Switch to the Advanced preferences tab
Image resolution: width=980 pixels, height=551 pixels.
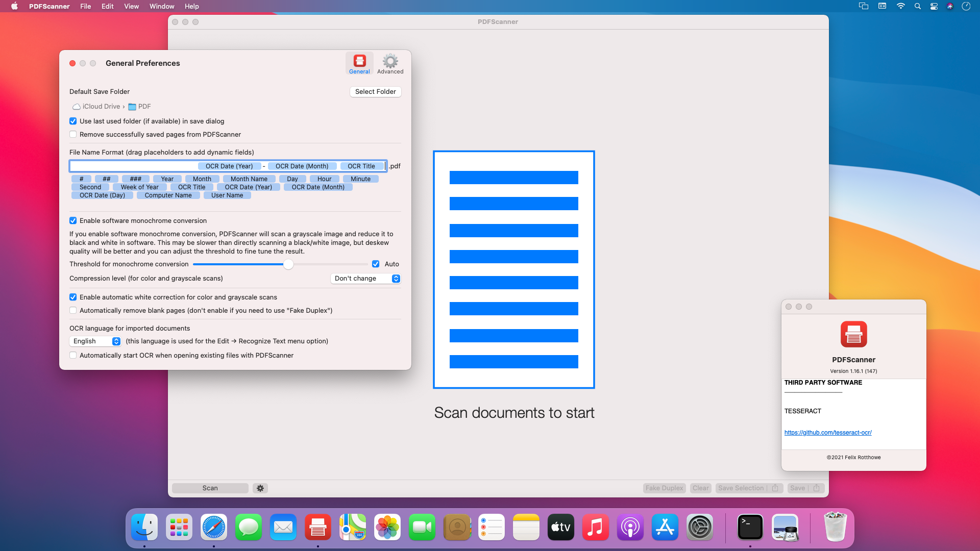[390, 64]
